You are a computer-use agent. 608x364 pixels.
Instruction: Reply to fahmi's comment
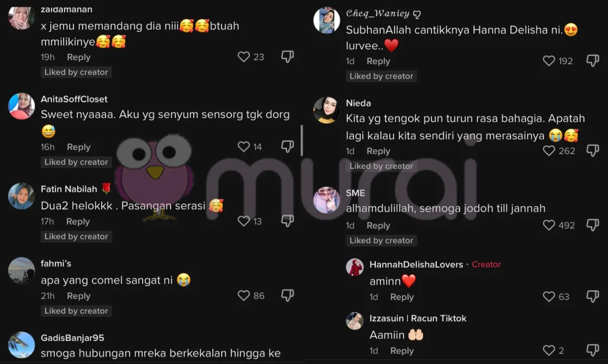click(78, 296)
